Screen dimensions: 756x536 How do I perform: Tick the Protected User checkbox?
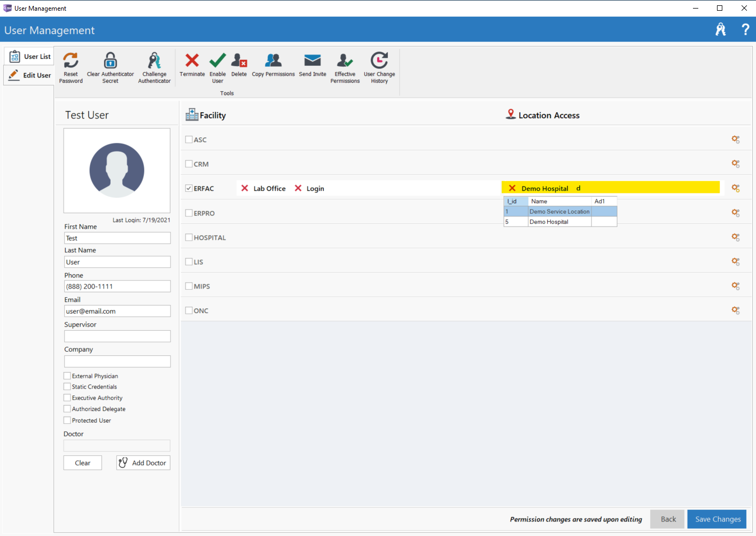67,421
